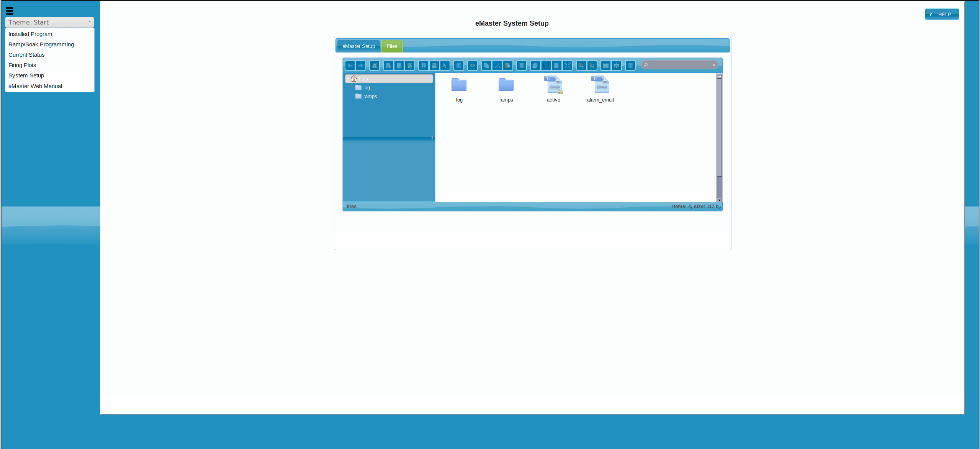Create a new folder
980x449 pixels.
(388, 66)
